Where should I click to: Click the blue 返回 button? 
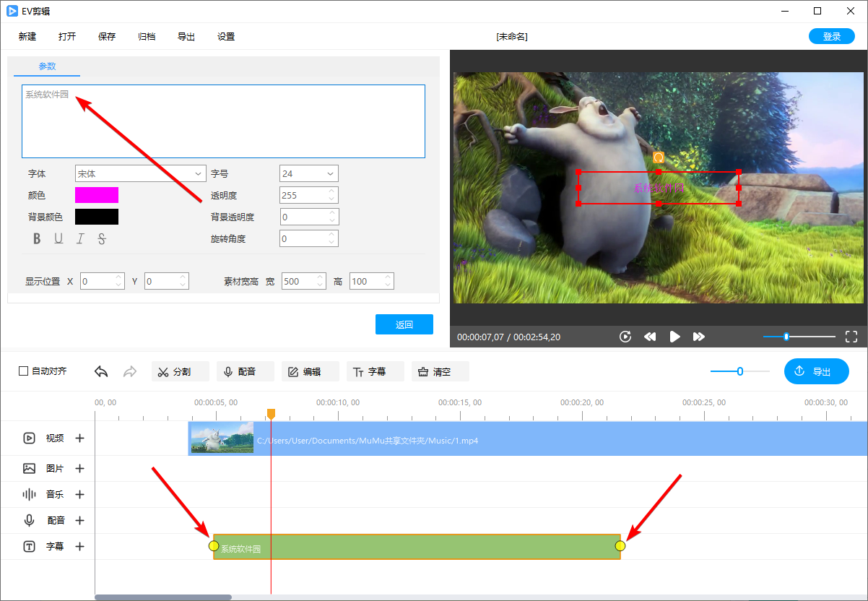404,324
